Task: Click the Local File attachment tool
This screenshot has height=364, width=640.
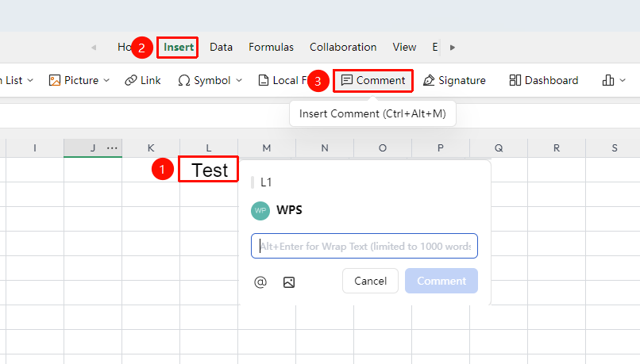Action: pos(283,80)
